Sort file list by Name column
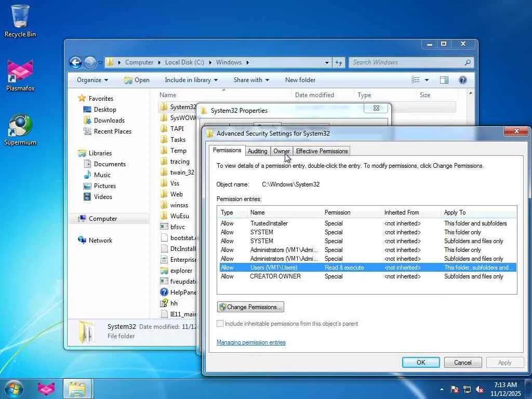This screenshot has width=532, height=399. coord(224,96)
